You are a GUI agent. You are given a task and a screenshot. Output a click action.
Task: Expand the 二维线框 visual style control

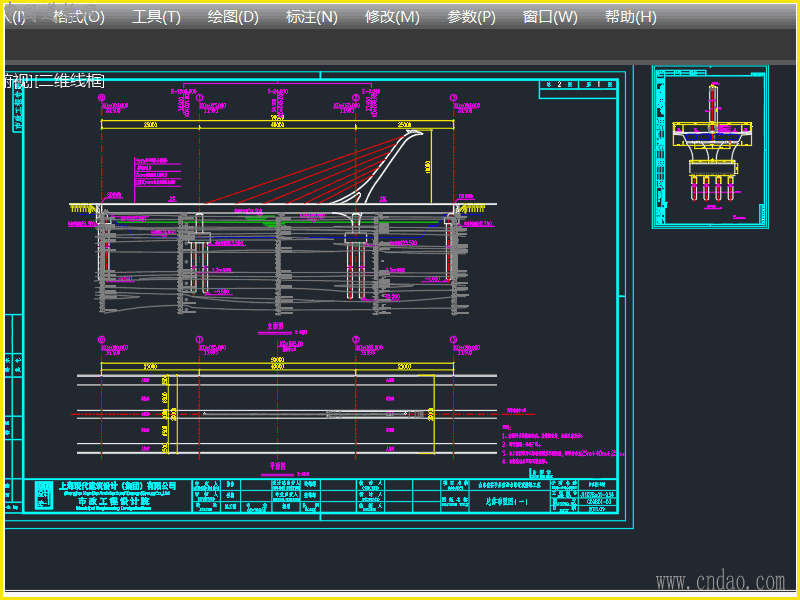(70, 81)
